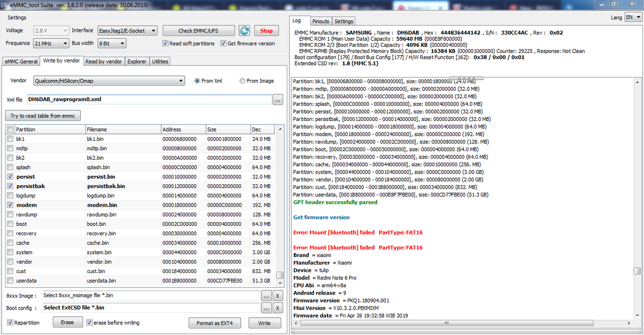Viewport: 644px width, 335px height.
Task: Open the Vendor dropdown list
Action: click(181, 81)
